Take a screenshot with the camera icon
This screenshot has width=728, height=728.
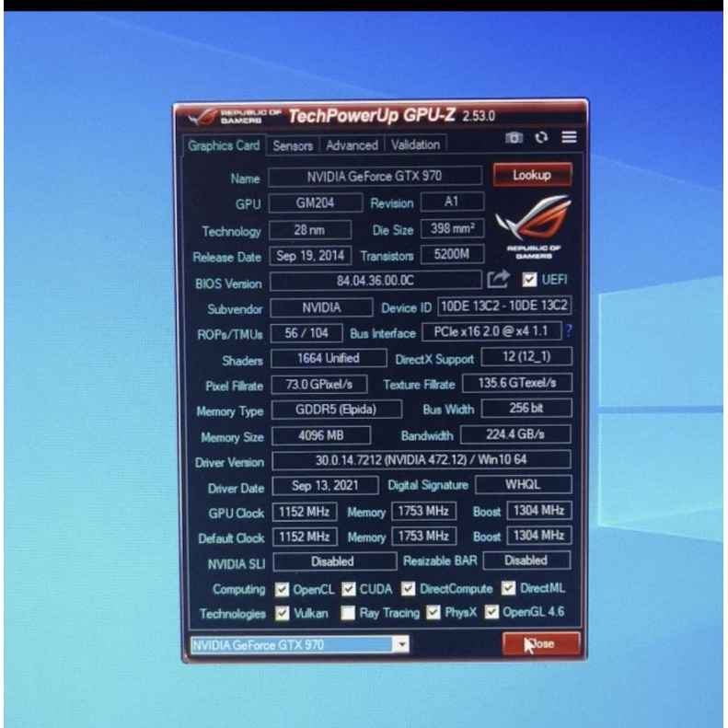click(x=514, y=137)
